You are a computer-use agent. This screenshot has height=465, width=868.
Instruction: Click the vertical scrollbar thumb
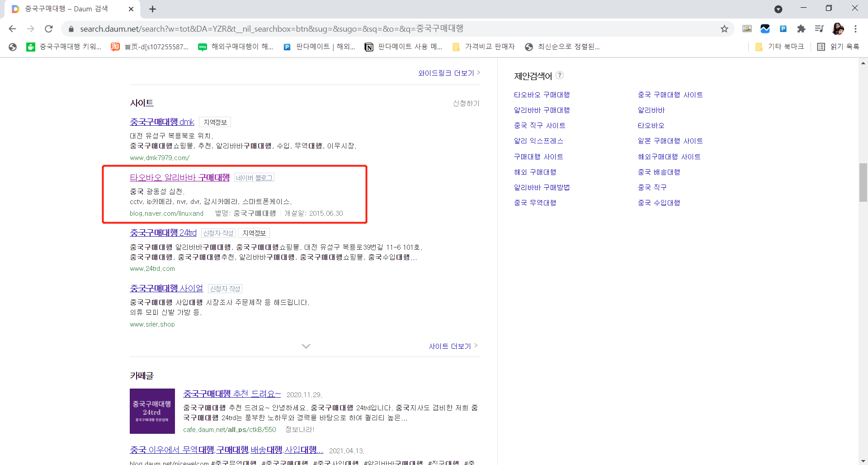pos(863,182)
